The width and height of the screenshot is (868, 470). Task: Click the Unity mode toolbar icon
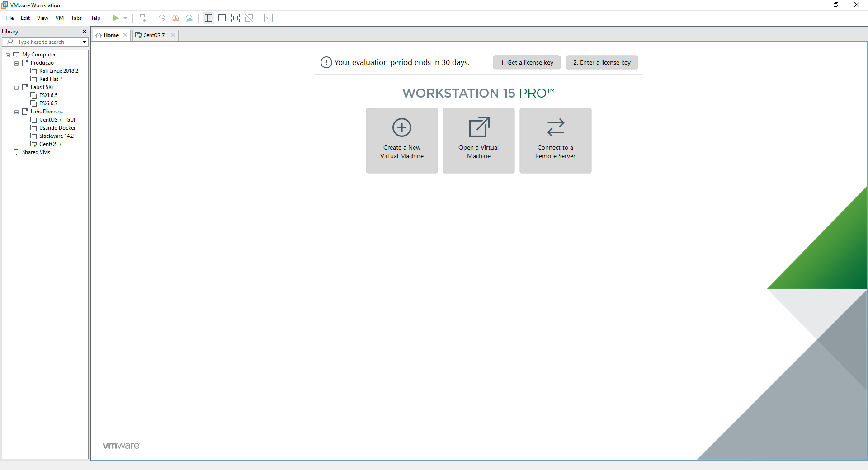pyautogui.click(x=249, y=18)
